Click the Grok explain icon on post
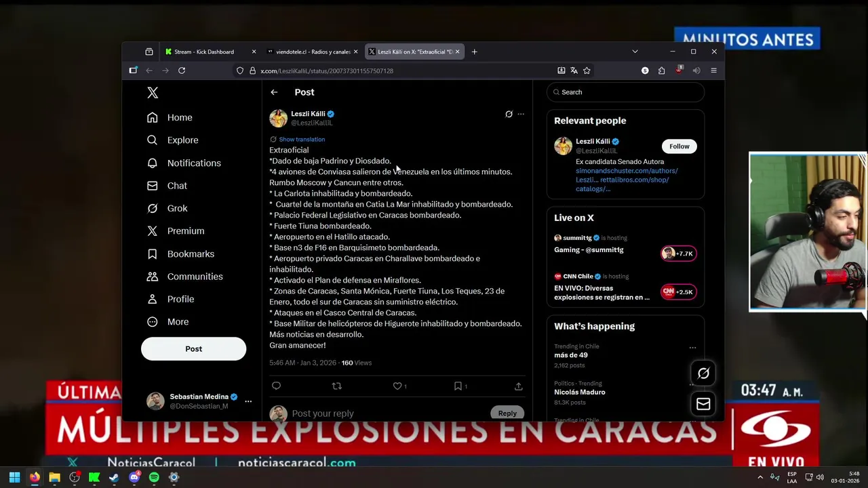This screenshot has width=868, height=488. [x=509, y=114]
